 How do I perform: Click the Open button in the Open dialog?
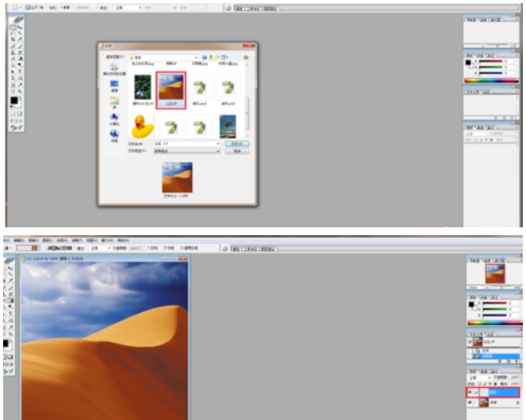pos(237,143)
